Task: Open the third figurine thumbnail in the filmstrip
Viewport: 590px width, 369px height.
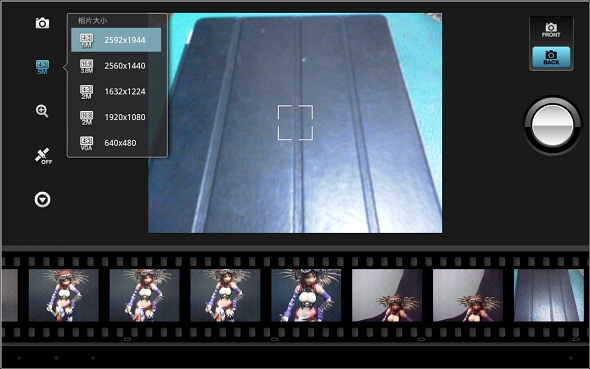Action: 225,295
